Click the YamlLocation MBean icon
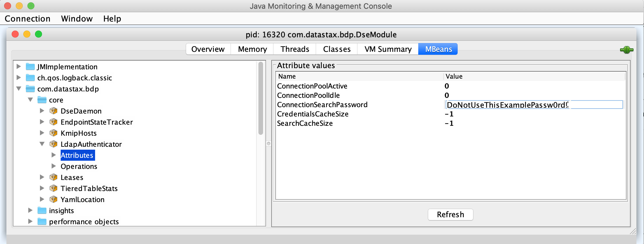Image resolution: width=644 pixels, height=244 pixels. point(53,199)
